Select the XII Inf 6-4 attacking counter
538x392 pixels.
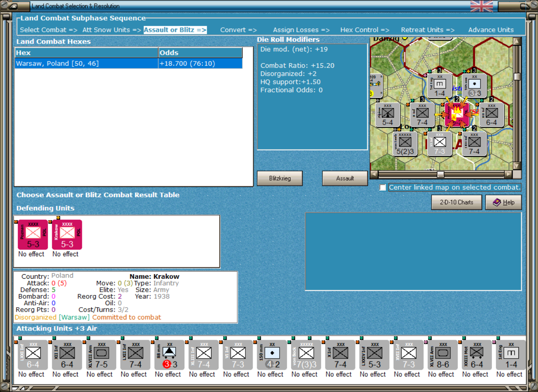(67, 355)
